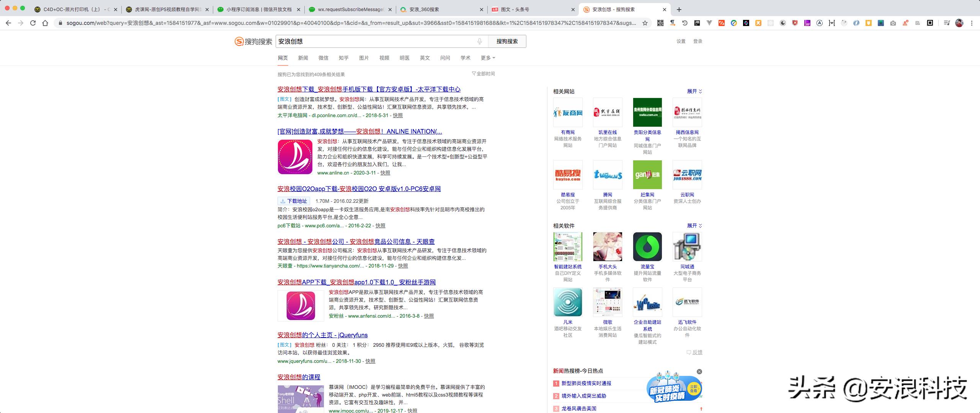Click inside the search query input field
The image size is (980, 413).
coord(364,41)
